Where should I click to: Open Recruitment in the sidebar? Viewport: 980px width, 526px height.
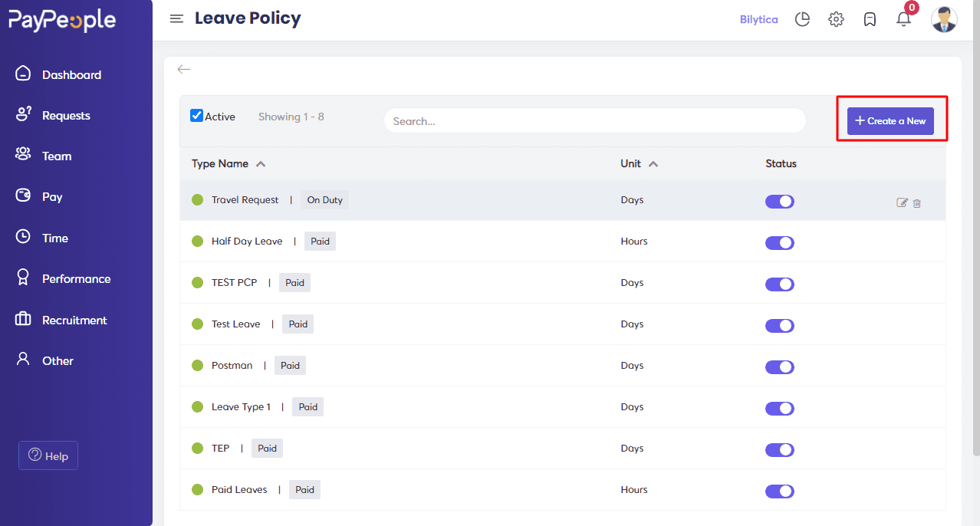coord(74,321)
